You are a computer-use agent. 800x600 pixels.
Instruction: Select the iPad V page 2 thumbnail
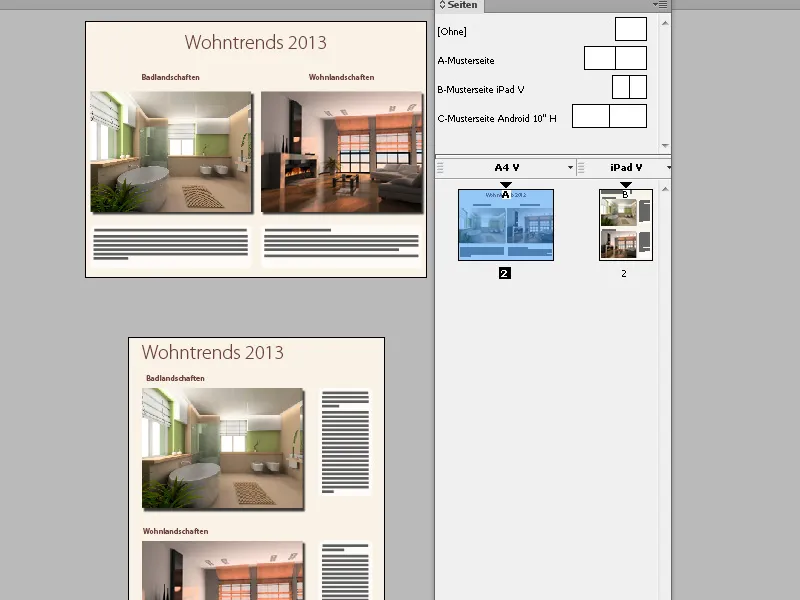(x=626, y=225)
